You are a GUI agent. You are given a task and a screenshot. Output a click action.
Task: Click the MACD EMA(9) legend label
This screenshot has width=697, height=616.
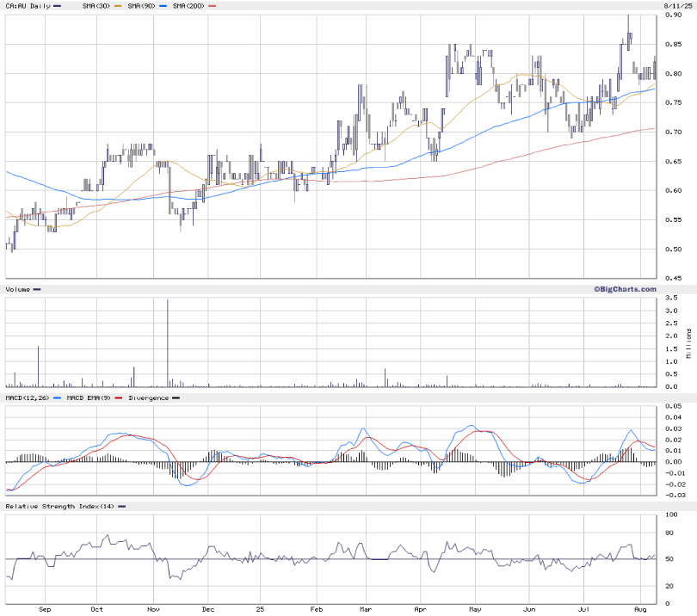(x=90, y=397)
